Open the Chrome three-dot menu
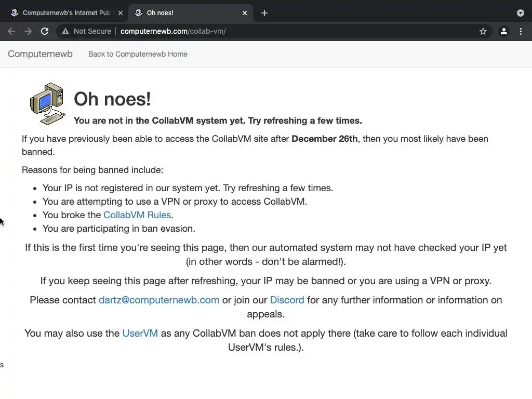 [521, 31]
